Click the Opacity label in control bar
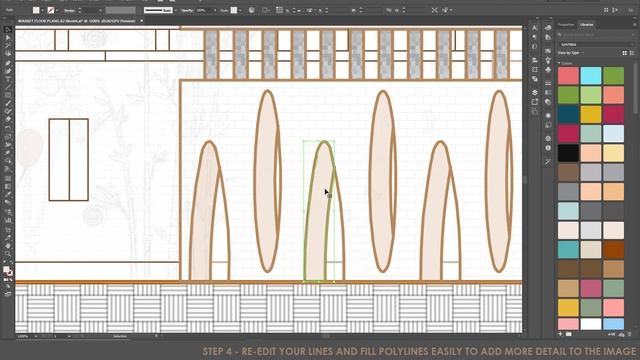This screenshot has height=360, width=640. pyautogui.click(x=187, y=10)
